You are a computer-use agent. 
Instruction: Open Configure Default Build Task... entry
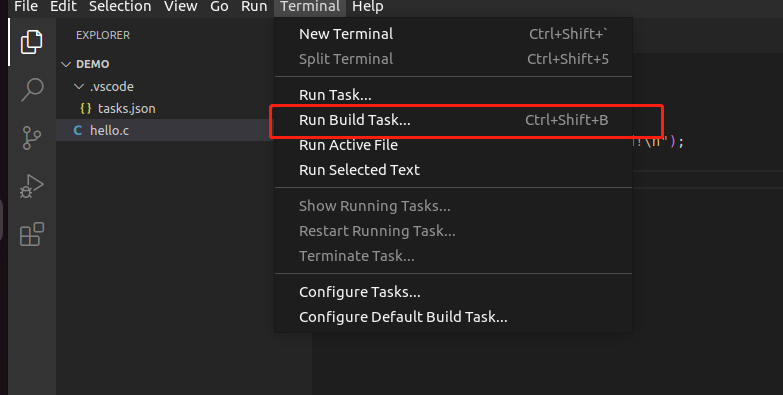(x=453, y=317)
